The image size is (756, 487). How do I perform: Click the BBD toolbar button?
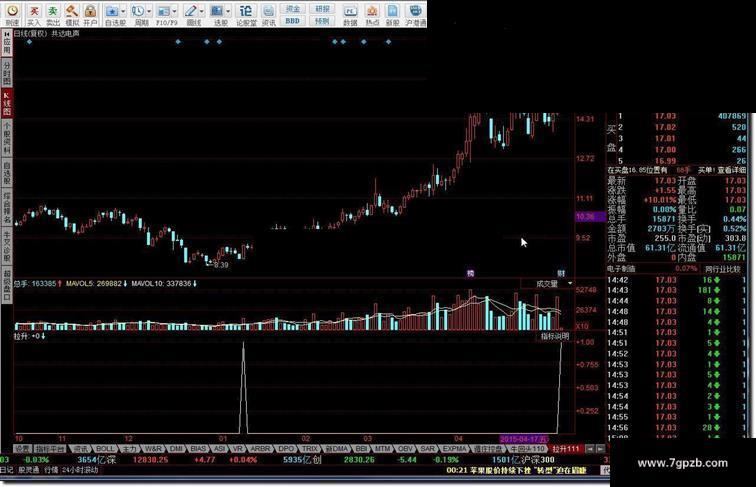[293, 21]
